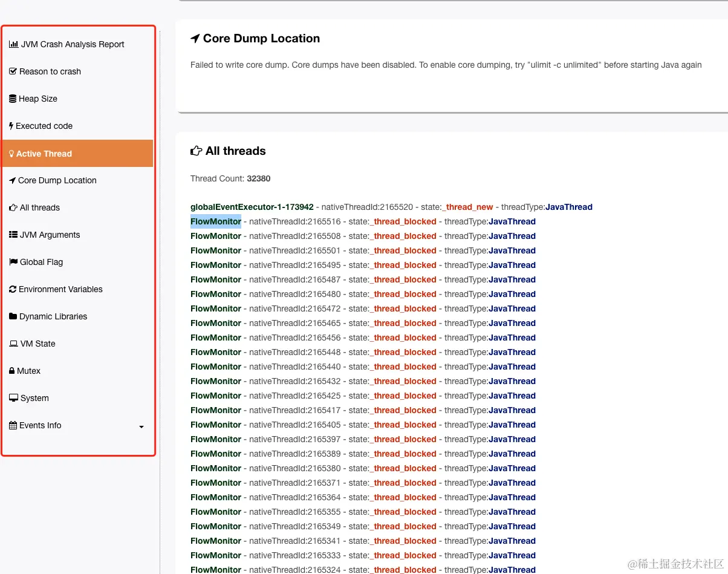Click the pointing hand icon beside sidebar All threads
This screenshot has width=728, height=574.
coord(13,207)
